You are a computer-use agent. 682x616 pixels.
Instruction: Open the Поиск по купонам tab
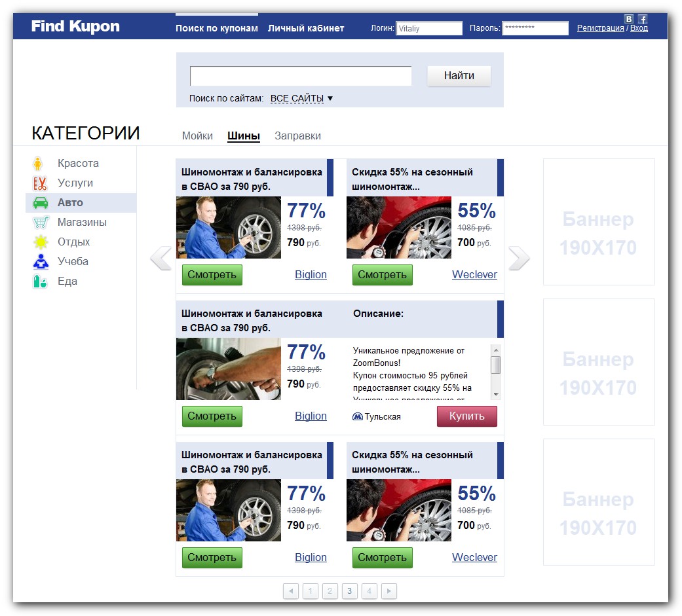(217, 28)
